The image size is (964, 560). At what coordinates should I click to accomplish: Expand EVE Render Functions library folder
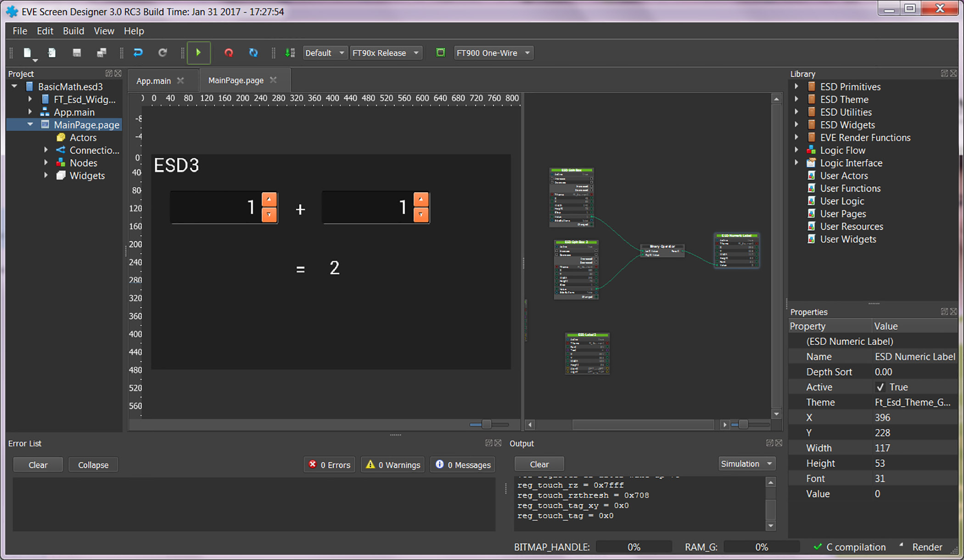(x=796, y=137)
